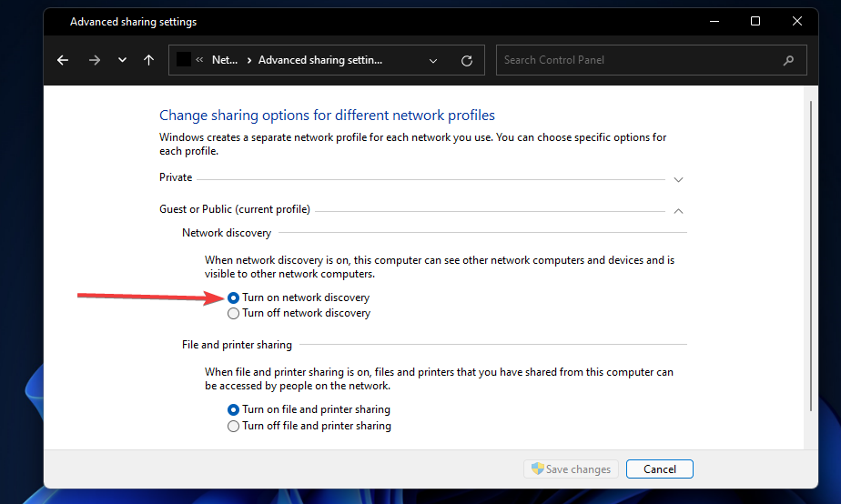Maximize the Advanced sharing settings window
This screenshot has height=504, width=841.
coord(755,22)
